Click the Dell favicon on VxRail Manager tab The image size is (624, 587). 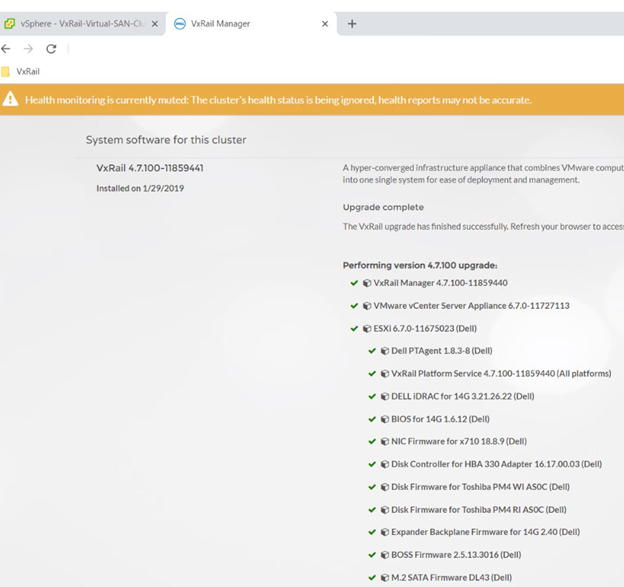tap(180, 24)
